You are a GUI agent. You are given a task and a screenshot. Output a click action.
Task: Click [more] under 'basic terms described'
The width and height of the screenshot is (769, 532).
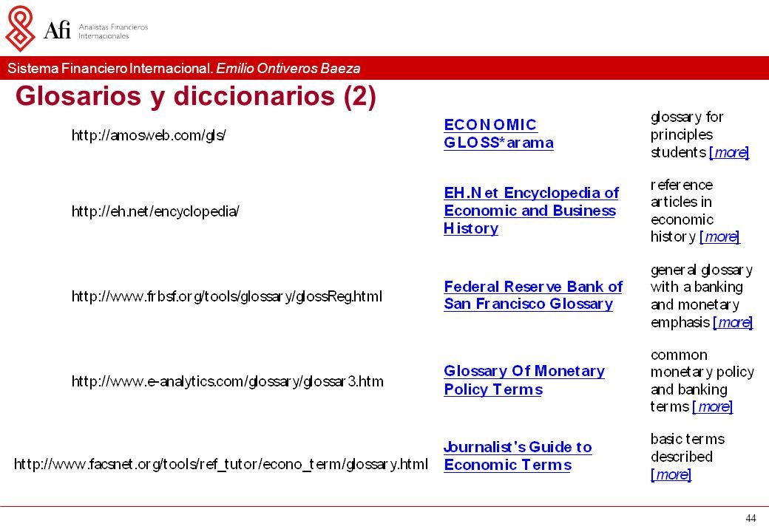tap(671, 474)
